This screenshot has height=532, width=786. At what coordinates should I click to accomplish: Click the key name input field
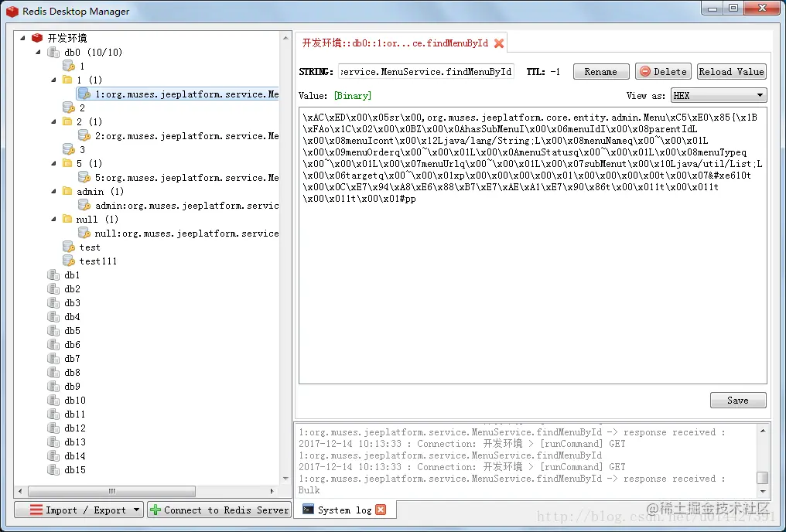coord(426,72)
